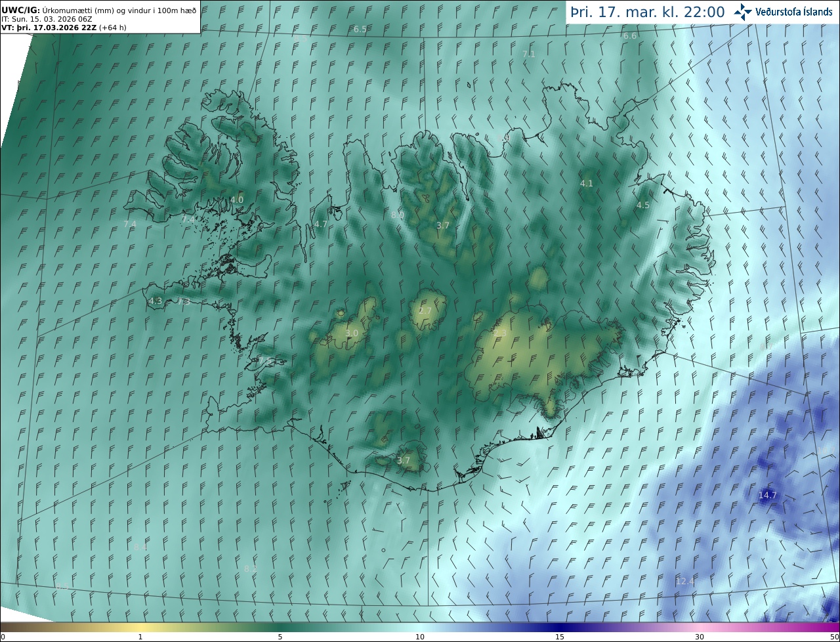Click the 'Veðurstofa Íslands' logo text
This screenshot has height=642, width=840.
(794, 12)
